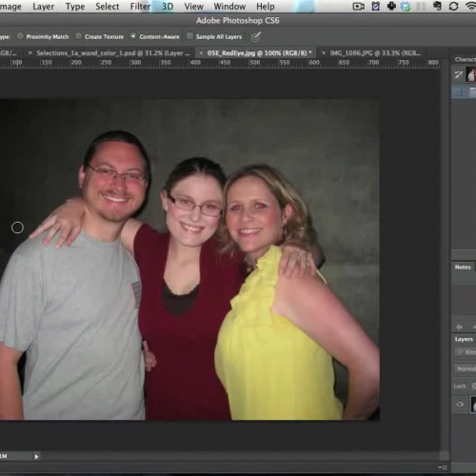Open the 3D menu
476x476 pixels.
168,7
